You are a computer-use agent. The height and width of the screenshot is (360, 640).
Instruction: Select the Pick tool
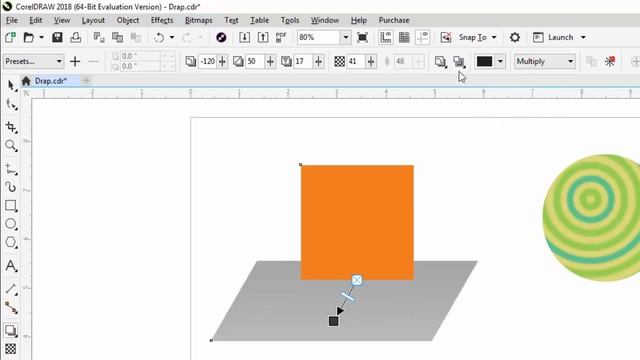[11, 86]
